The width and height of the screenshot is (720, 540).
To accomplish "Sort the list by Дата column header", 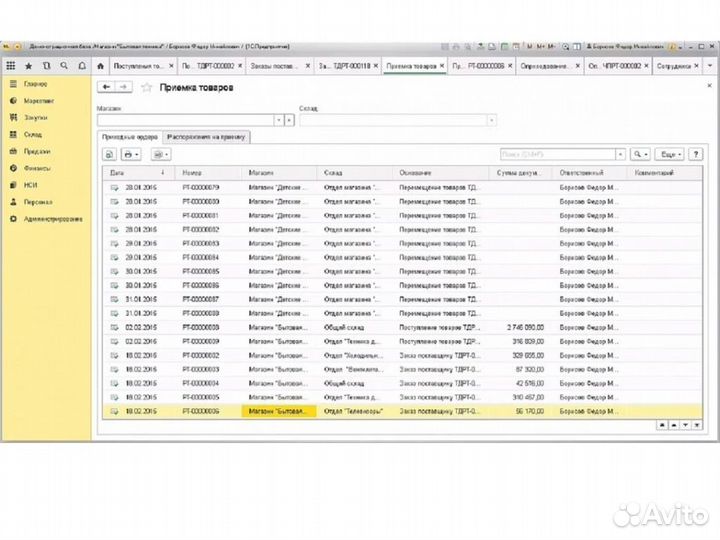I will tap(140, 173).
